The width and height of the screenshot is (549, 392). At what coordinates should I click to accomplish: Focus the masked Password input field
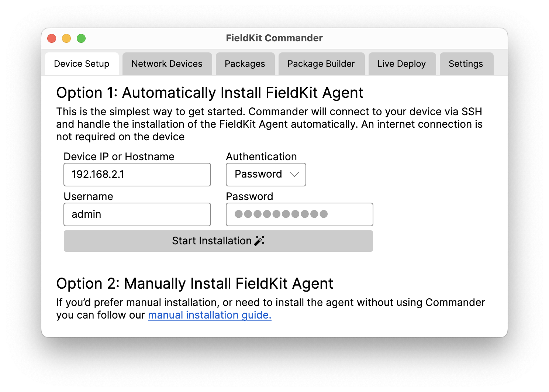299,214
